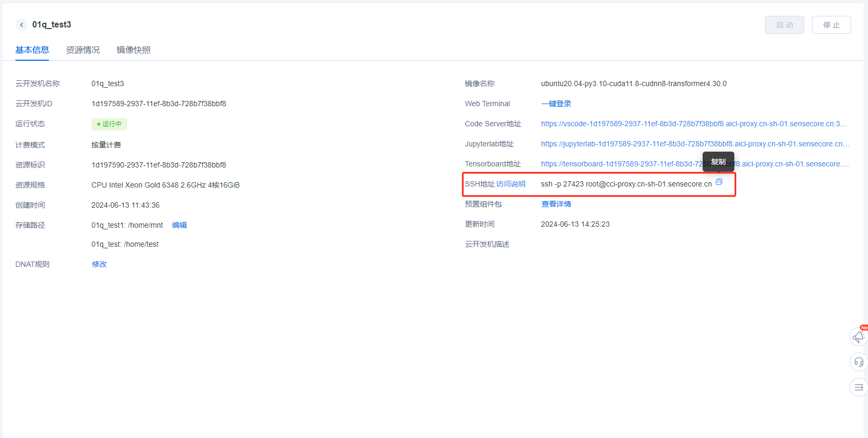The width and height of the screenshot is (868, 438).
Task: Click the 停止 button
Action: click(832, 25)
